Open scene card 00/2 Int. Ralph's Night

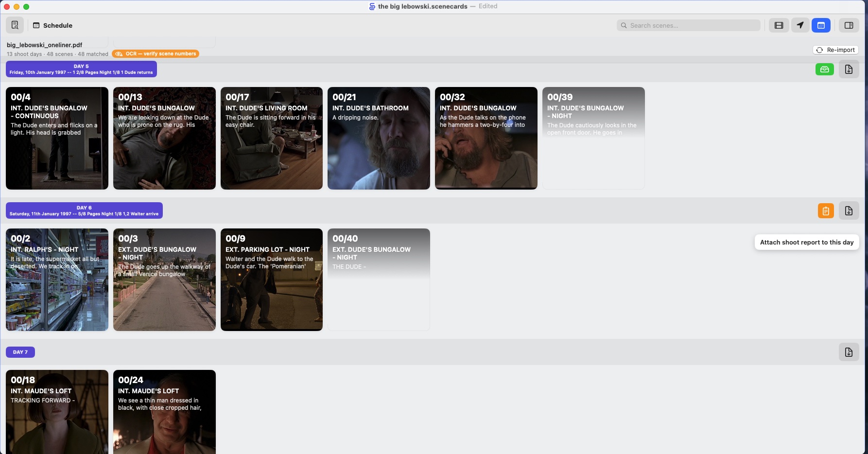57,279
